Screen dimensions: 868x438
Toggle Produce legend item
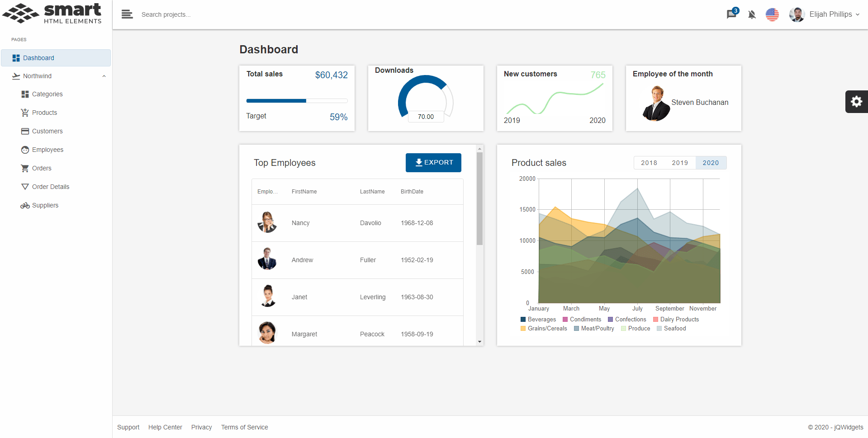(636, 329)
